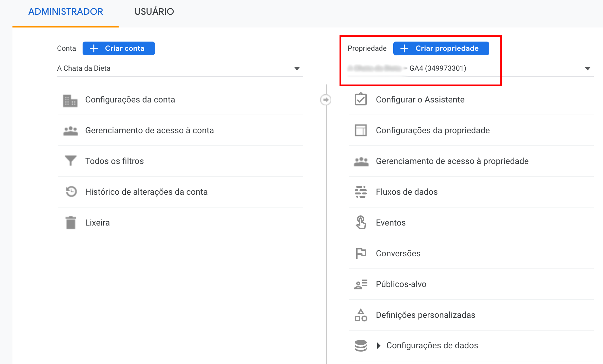Select Gerenciamento de acesso à conta
Screen dimensions: 603x364
pyautogui.click(x=149, y=130)
